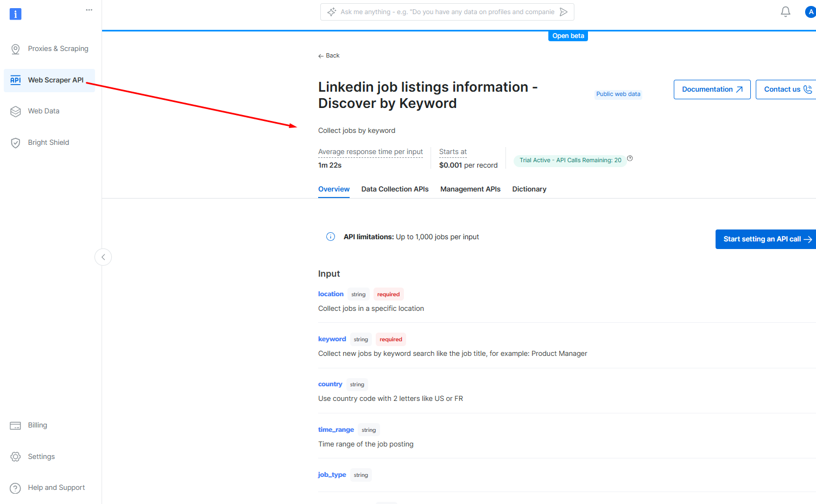
Task: Click the Help and Support question icon
Action: click(16, 488)
